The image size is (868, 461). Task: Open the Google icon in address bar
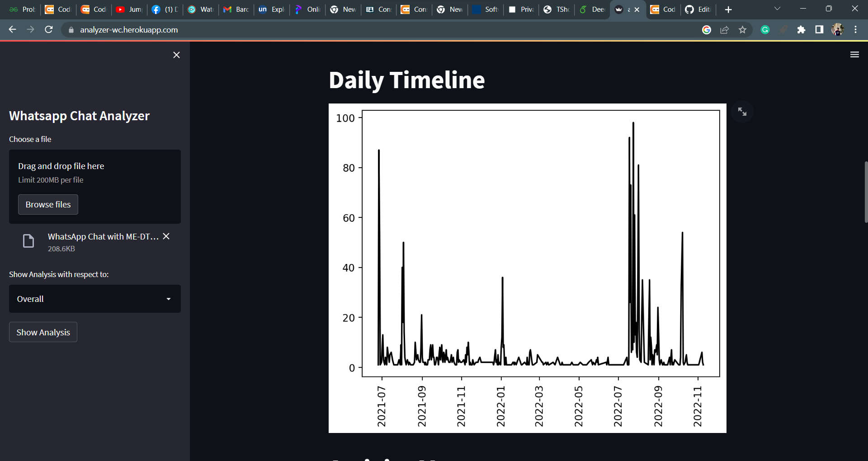coord(707,30)
